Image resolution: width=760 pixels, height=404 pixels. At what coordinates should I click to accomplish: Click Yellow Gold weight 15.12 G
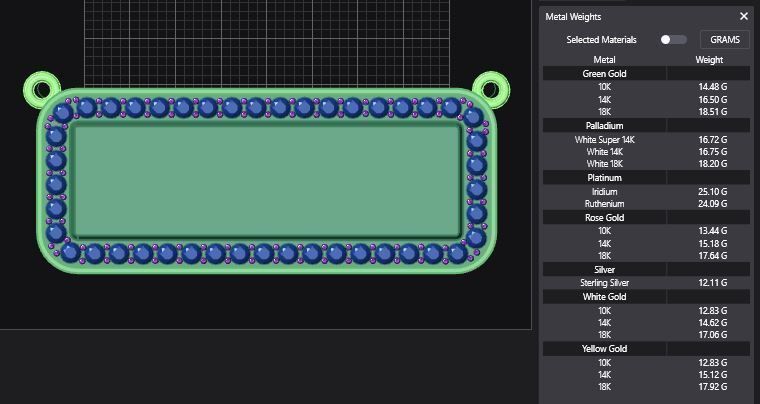pos(712,375)
